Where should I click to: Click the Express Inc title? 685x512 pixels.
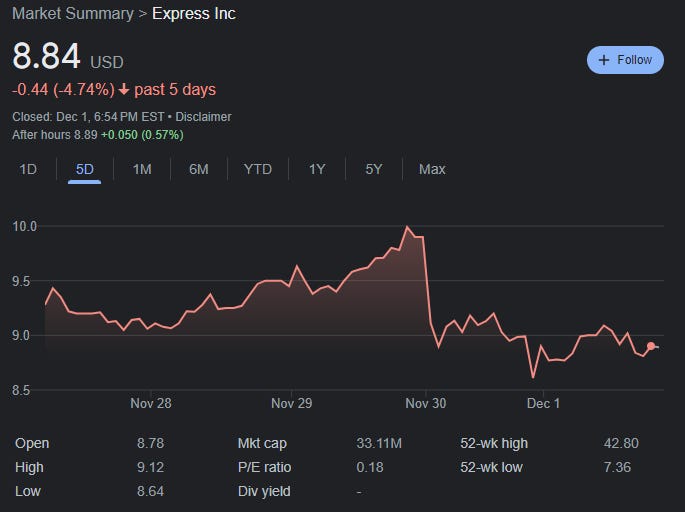194,14
